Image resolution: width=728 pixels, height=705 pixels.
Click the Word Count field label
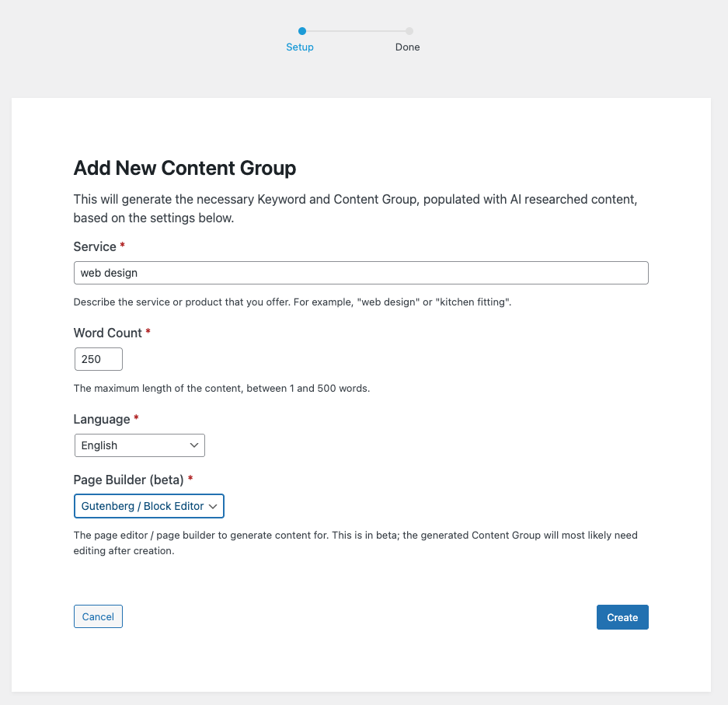tap(108, 333)
